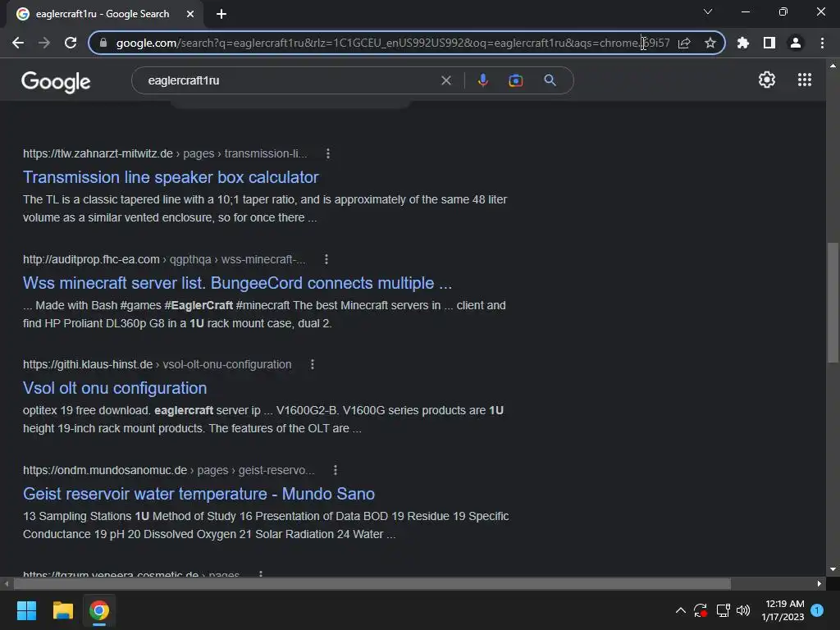Image resolution: width=840 pixels, height=630 pixels.
Task: Open Transmission line speaker box calculator
Action: 171,177
